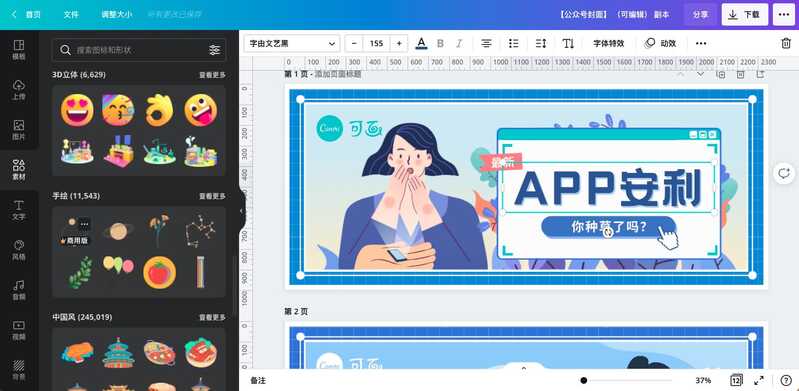Image resolution: width=799 pixels, height=391 pixels.
Task: Open the 调整大小 resize menu
Action: click(x=116, y=15)
